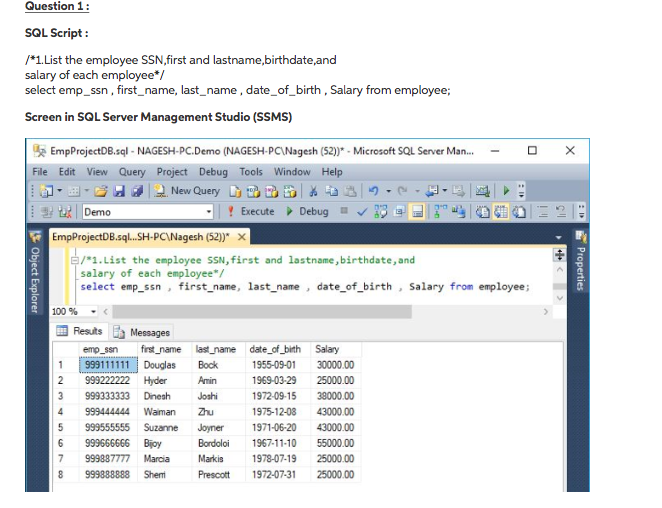Switch to the Results tab
This screenshot has width=662, height=508.
80,331
